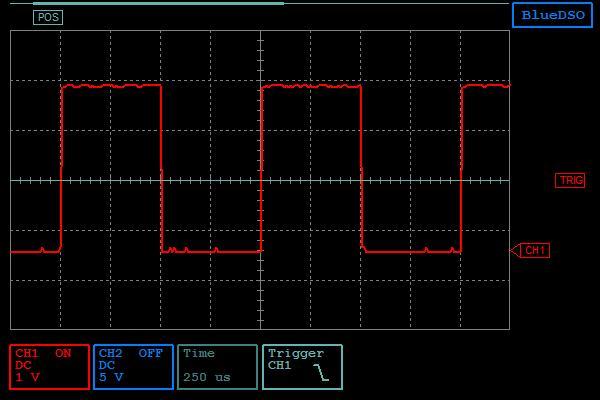Change the CH2 5 V scale
The image size is (600, 400).
point(111,377)
